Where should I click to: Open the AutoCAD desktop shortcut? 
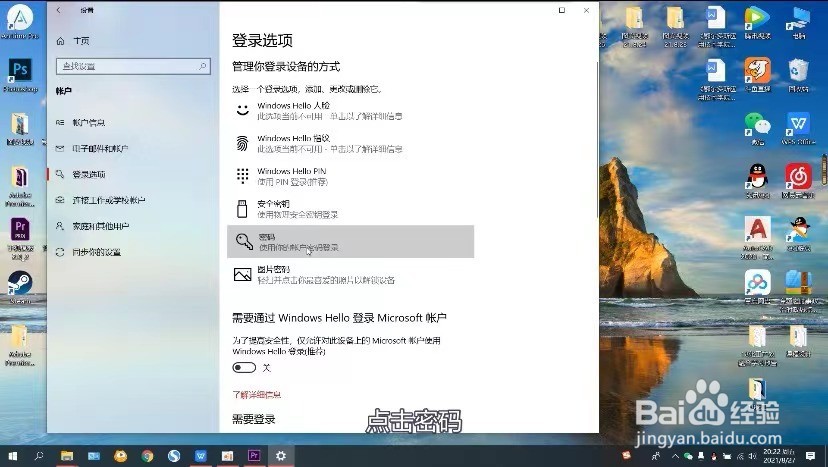pos(757,237)
